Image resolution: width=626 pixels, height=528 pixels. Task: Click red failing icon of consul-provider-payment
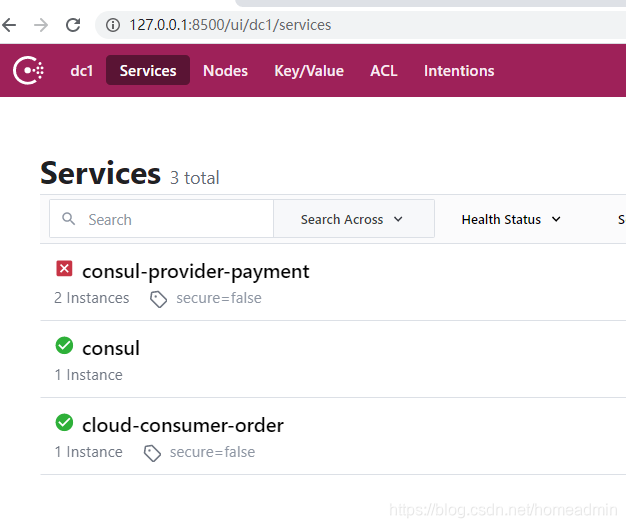[x=64, y=269]
